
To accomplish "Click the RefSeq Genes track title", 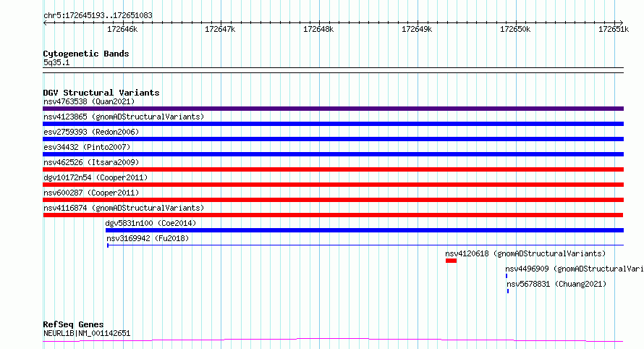I will coord(73,324).
